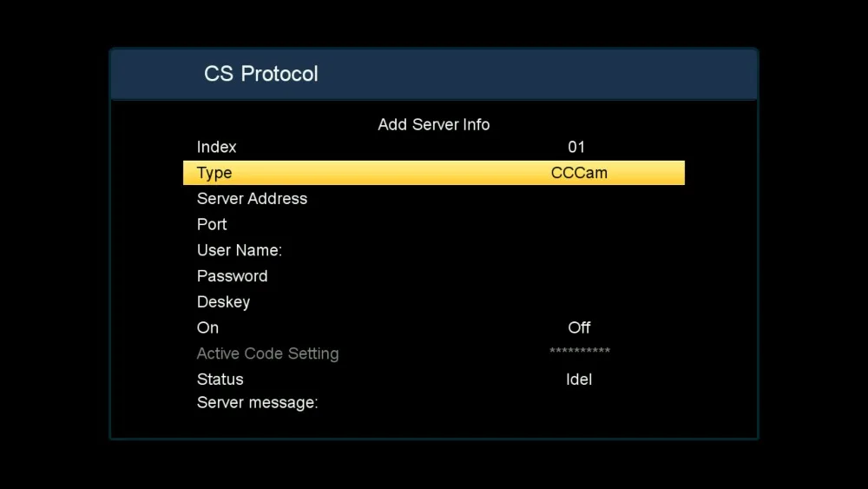This screenshot has width=868, height=489.
Task: Switch the Off value to on
Action: tap(579, 327)
